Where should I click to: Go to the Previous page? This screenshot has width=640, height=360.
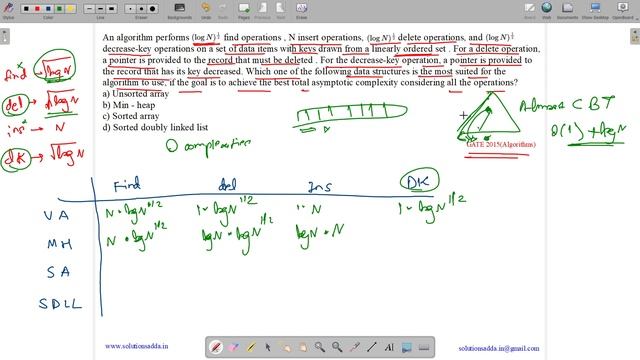[x=262, y=11]
